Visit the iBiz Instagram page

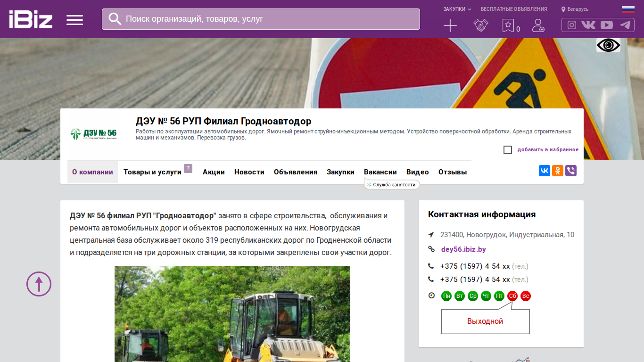[572, 25]
